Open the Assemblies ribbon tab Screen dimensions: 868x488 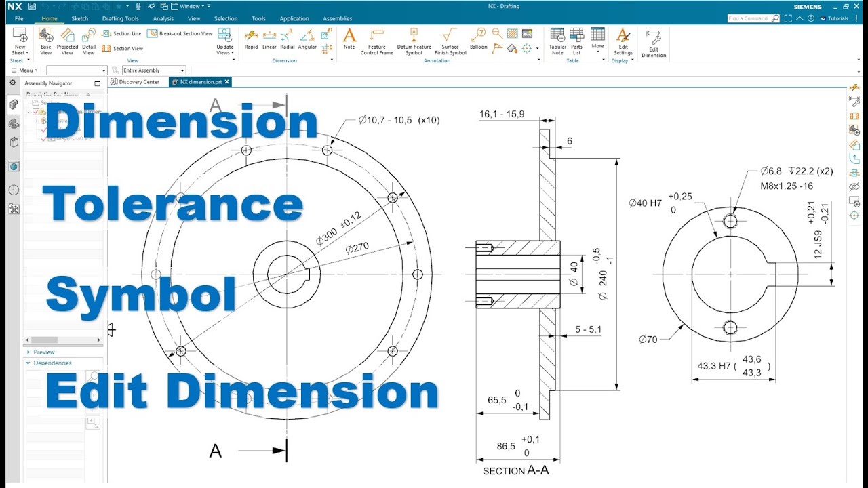[338, 18]
